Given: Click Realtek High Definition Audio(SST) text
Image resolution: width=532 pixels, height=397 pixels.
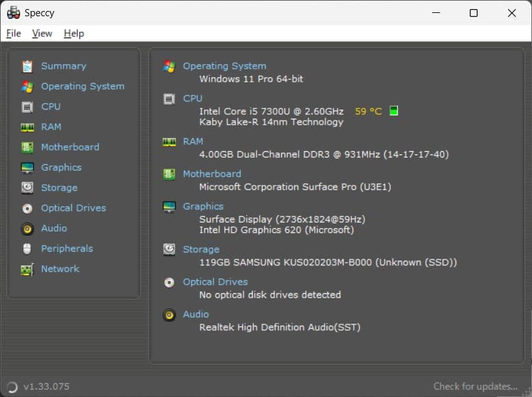Looking at the screenshot, I should click(280, 328).
